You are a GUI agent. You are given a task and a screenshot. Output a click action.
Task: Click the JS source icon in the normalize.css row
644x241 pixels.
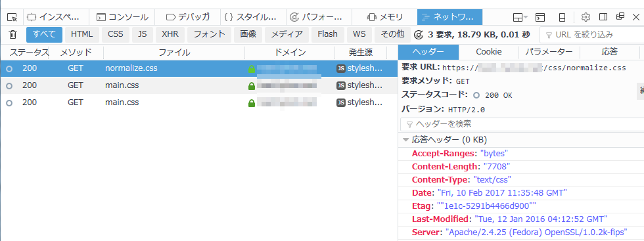click(341, 68)
